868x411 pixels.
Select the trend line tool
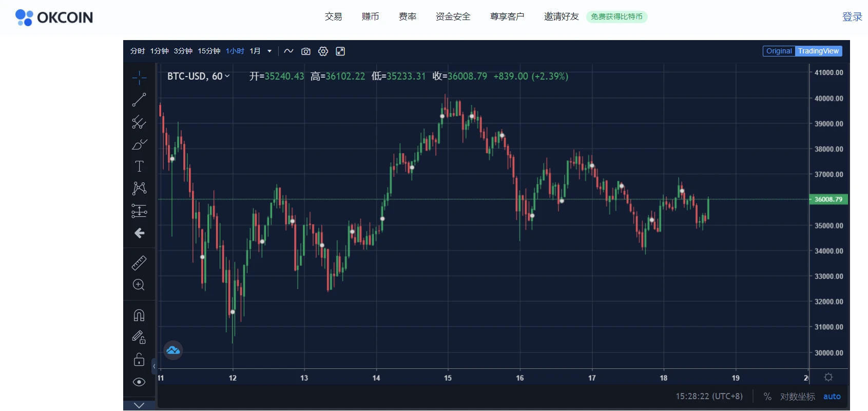(x=139, y=100)
